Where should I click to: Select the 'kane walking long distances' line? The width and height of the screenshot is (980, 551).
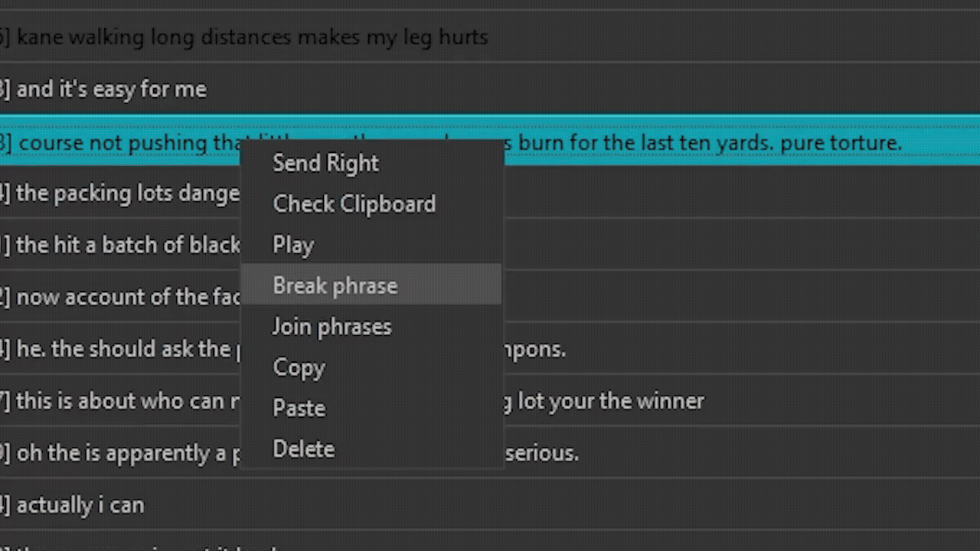click(252, 37)
